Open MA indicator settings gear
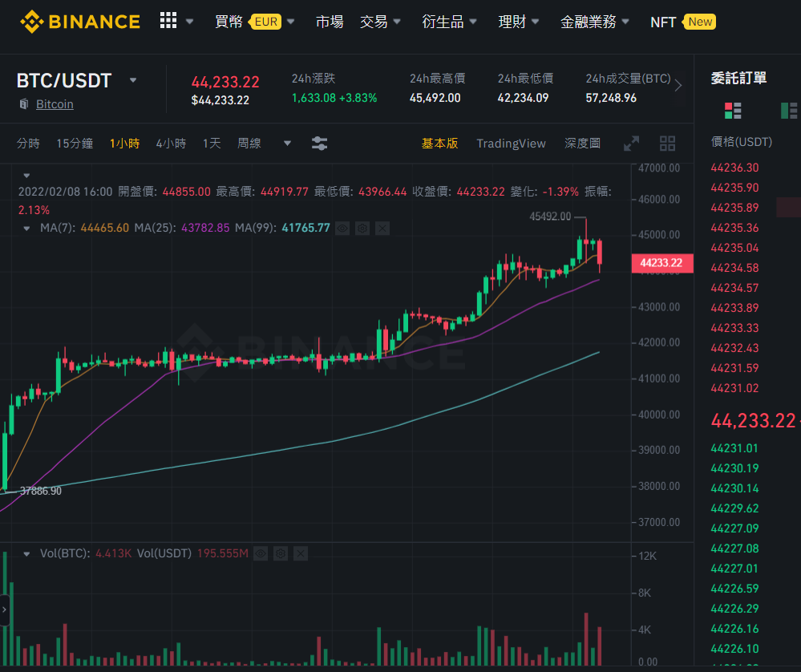Viewport: 801px width, 672px height. pos(362,229)
